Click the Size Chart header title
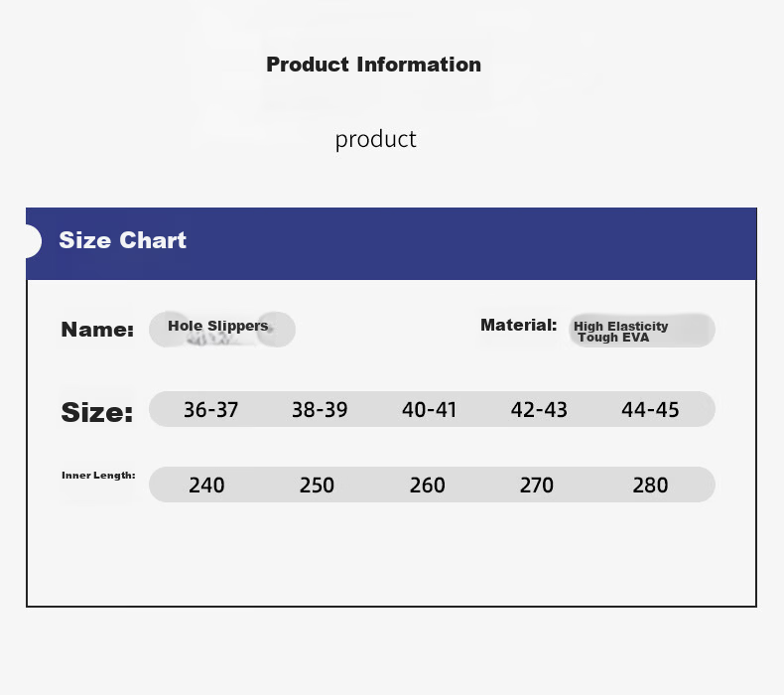Viewport: 784px width, 695px height. 122,240
